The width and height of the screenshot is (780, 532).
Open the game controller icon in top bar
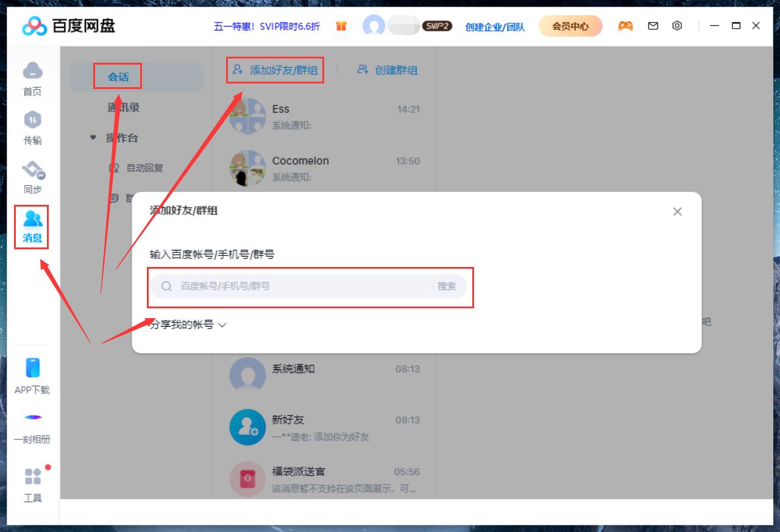(625, 26)
